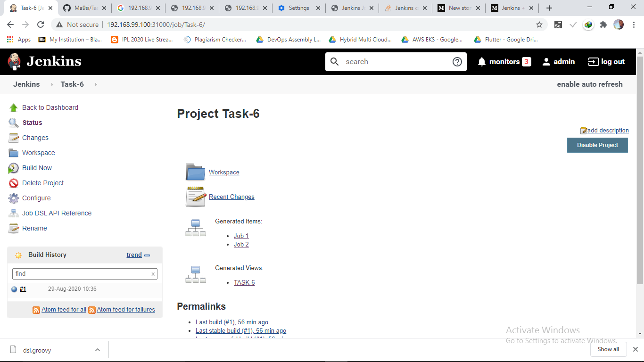Image resolution: width=644 pixels, height=362 pixels.
Task: Click the large Recent Changes notepad icon
Action: [x=195, y=197]
